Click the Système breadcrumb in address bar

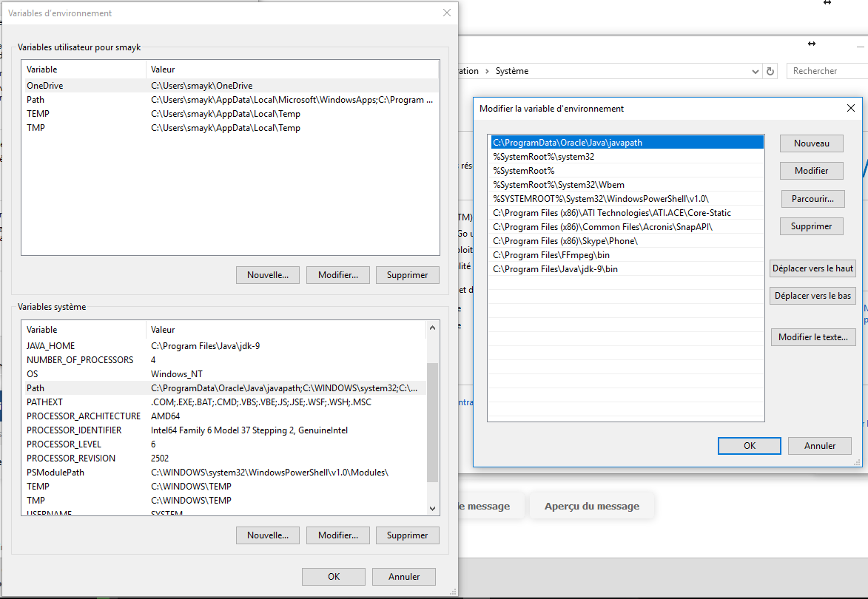pos(511,71)
